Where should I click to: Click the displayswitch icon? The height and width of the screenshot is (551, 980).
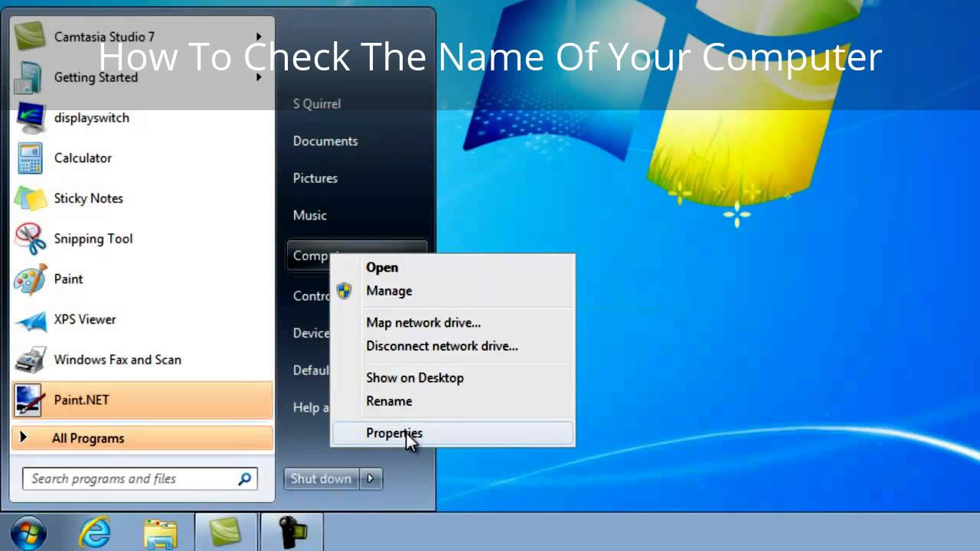click(x=31, y=118)
